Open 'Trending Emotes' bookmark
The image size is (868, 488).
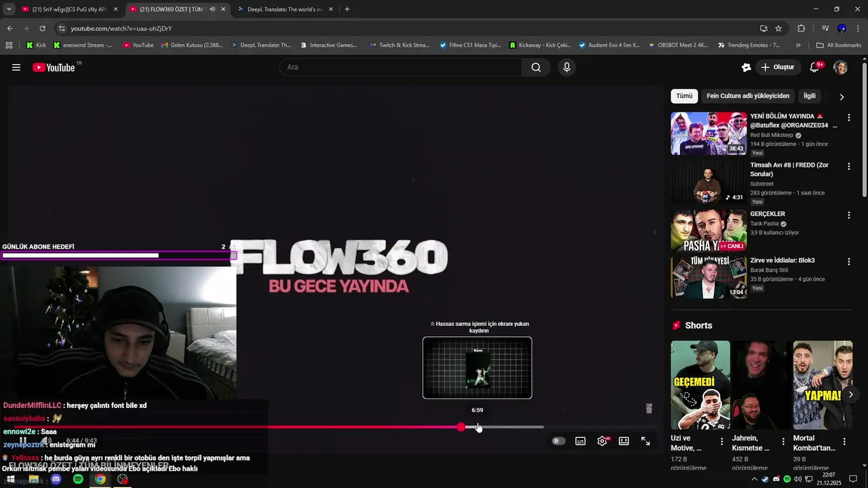(749, 45)
